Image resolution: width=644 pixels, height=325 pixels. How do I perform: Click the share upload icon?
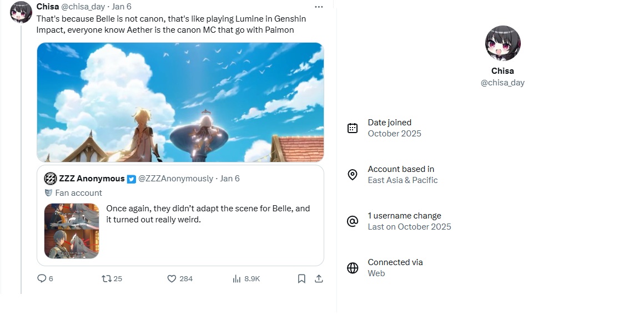tap(319, 278)
